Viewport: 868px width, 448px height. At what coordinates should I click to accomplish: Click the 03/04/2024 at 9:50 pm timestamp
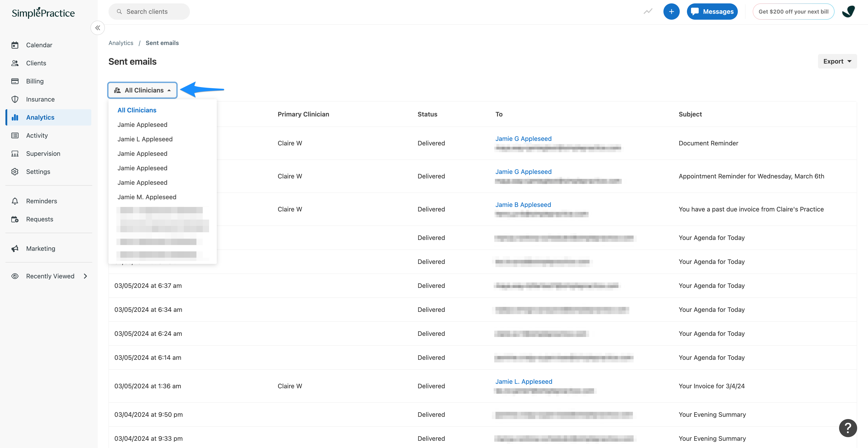148,415
